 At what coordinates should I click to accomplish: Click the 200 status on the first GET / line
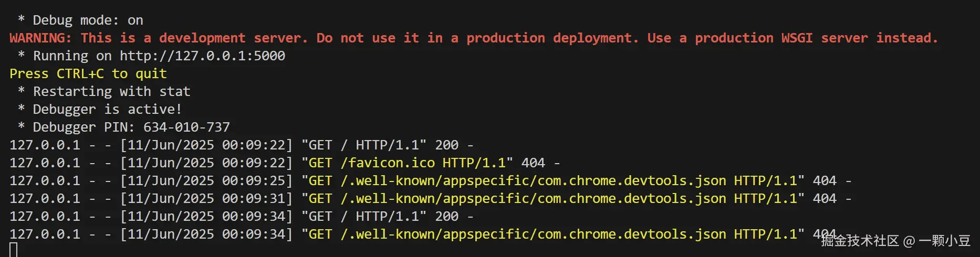pyautogui.click(x=447, y=145)
